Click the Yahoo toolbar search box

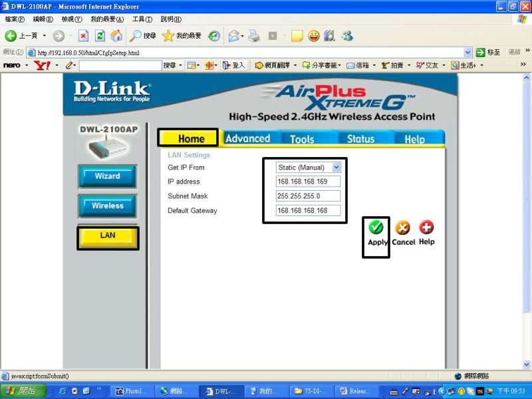(120, 65)
